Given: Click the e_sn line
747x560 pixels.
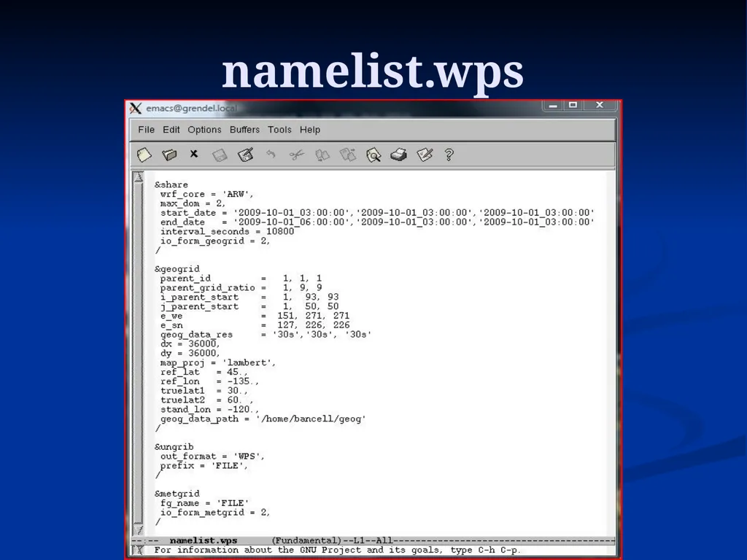Looking at the screenshot, I should [x=255, y=325].
